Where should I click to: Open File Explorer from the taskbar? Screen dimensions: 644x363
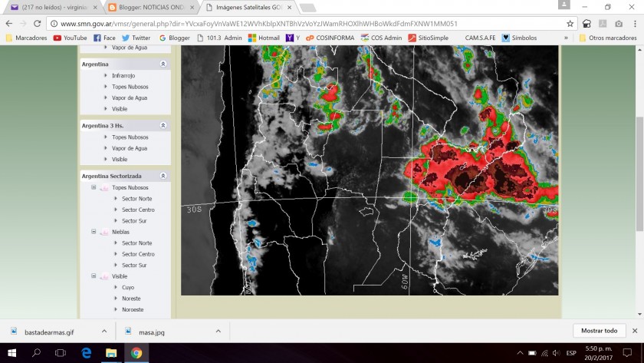tap(110, 353)
